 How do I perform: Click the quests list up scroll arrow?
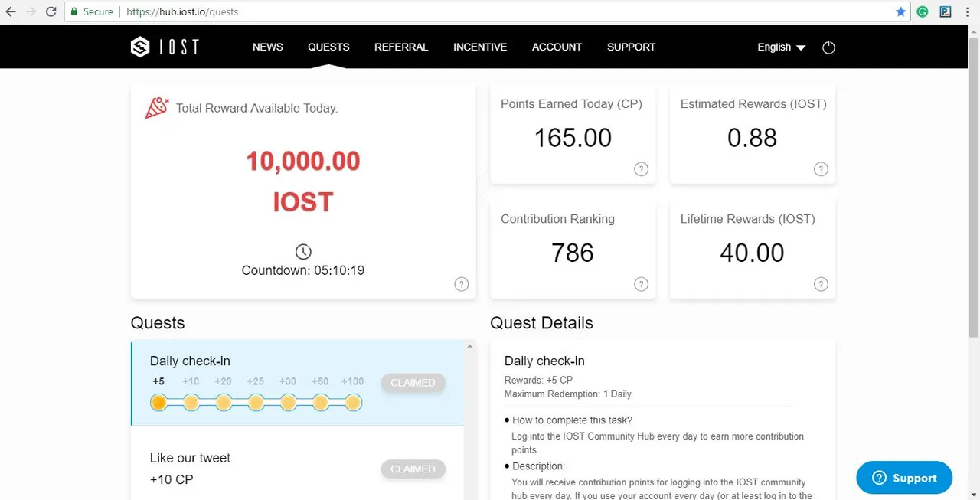[x=470, y=346]
